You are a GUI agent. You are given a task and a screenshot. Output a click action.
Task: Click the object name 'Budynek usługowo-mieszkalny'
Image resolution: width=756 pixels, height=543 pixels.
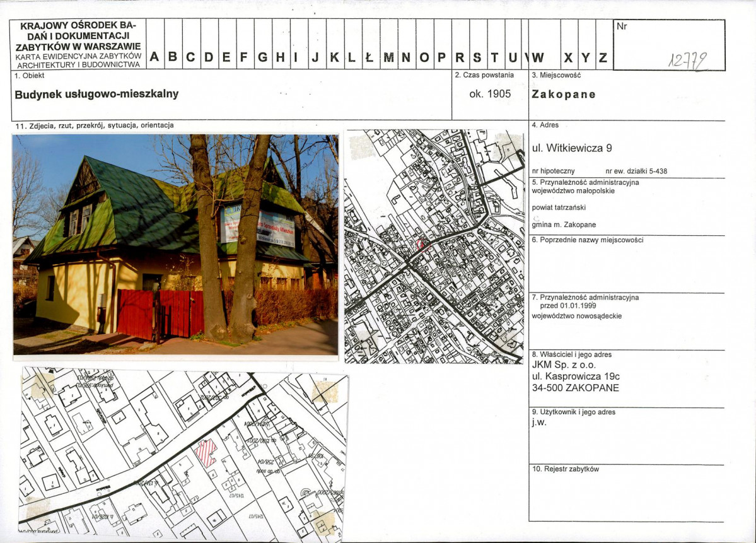click(x=96, y=94)
